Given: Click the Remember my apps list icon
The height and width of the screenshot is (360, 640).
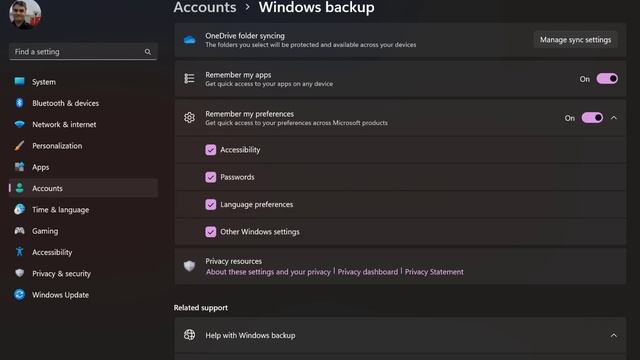Looking at the screenshot, I should coord(189,78).
